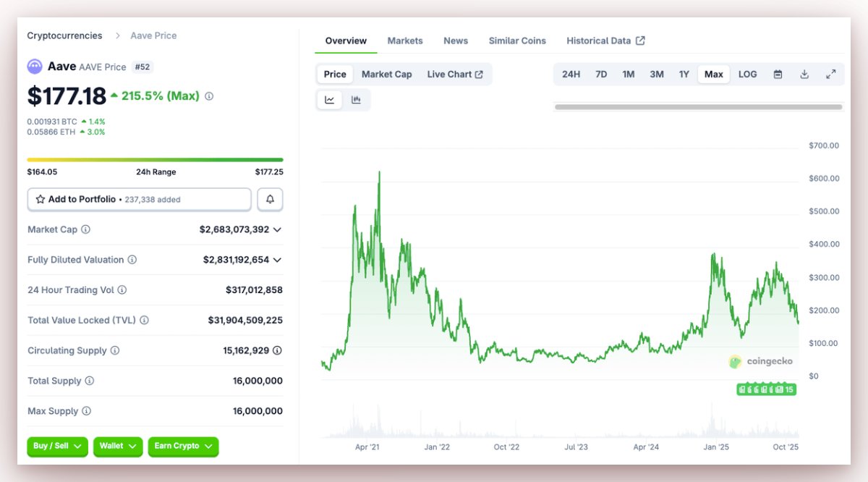Open the Earn Crypto dropdown
The image size is (868, 482).
[183, 447]
